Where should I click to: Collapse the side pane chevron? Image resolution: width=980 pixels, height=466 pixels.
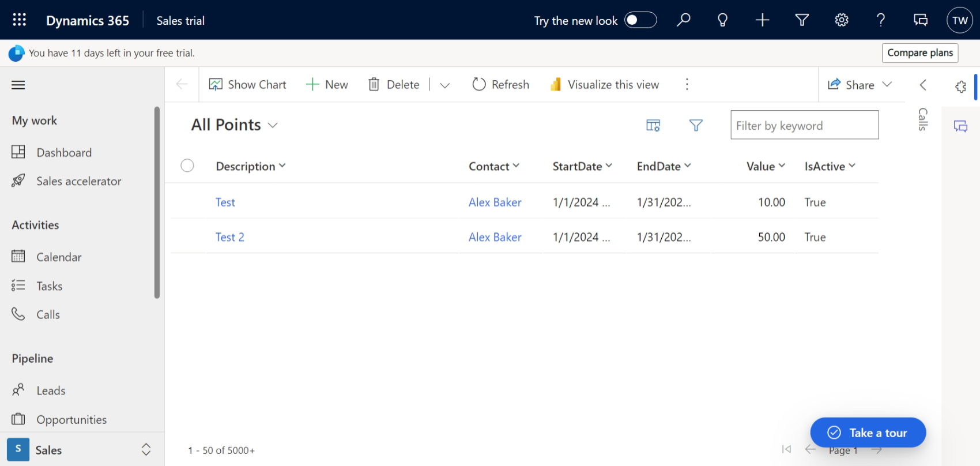(923, 85)
